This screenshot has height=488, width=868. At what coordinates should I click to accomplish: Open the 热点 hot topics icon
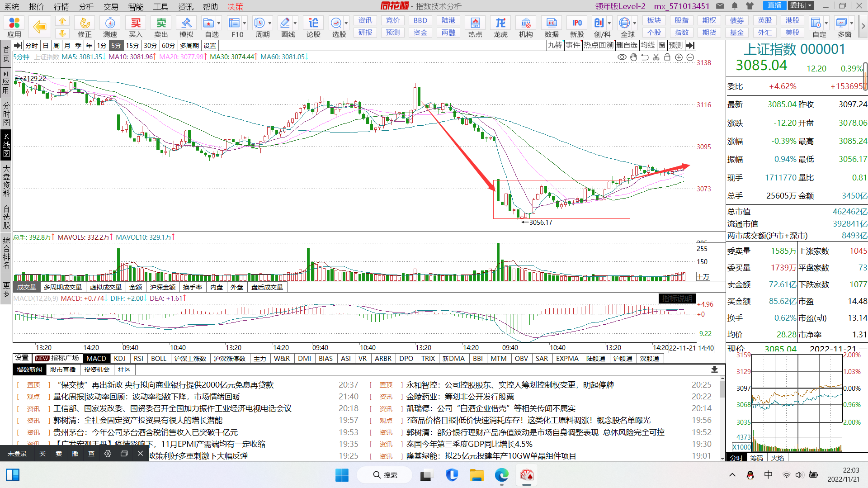[x=475, y=27]
